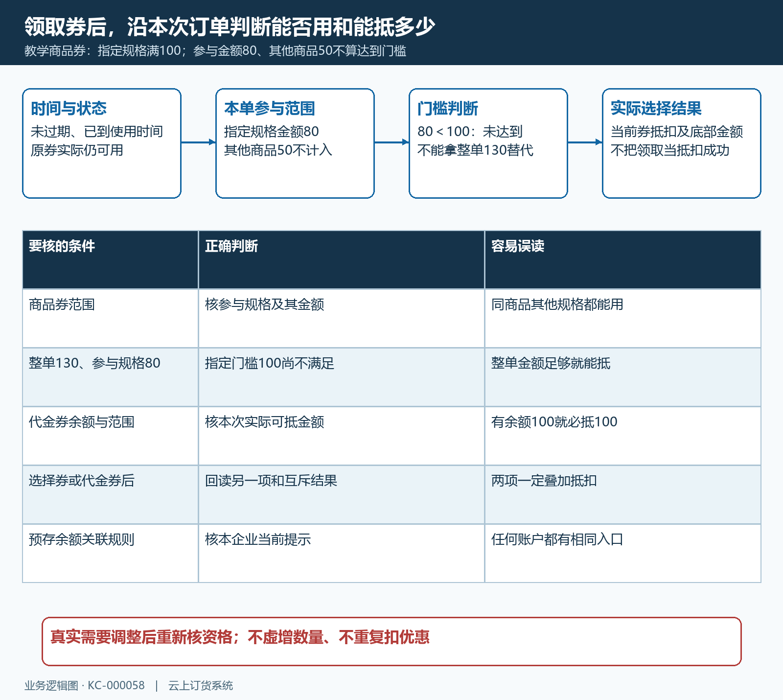The height and width of the screenshot is (700, 783).
Task: Click the line "不把领取当抵扣成功"
Action: coord(670,150)
